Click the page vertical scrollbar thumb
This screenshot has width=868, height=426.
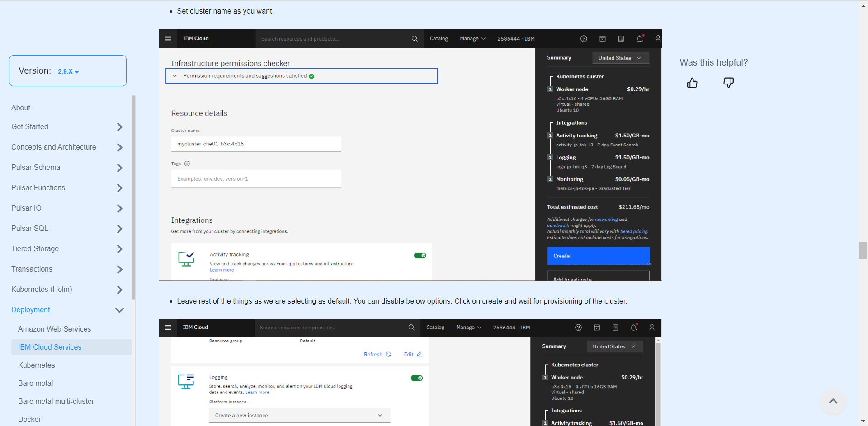[x=863, y=251]
